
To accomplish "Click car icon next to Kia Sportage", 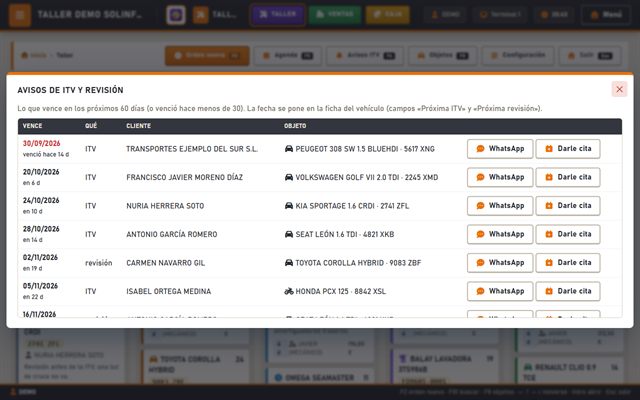I will pyautogui.click(x=289, y=206).
